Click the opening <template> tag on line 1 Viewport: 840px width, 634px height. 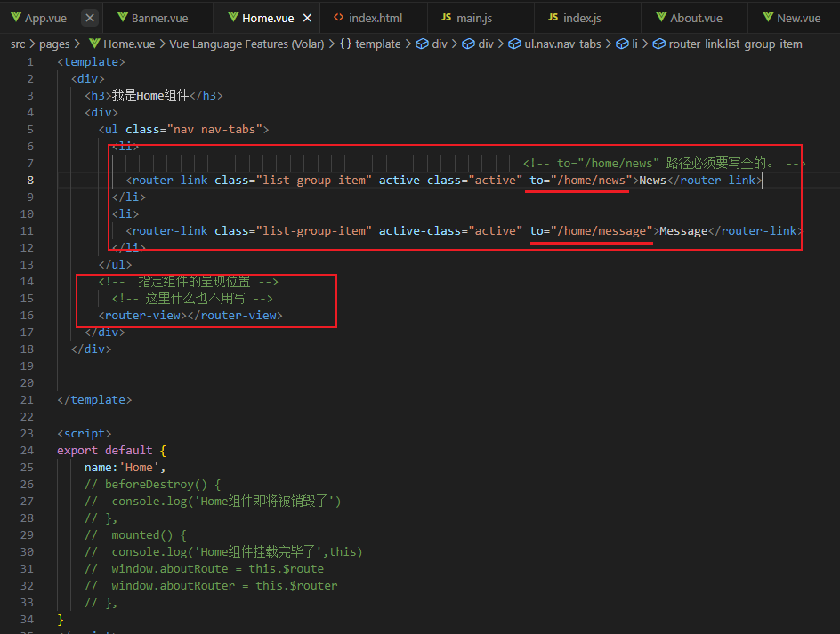(91, 62)
